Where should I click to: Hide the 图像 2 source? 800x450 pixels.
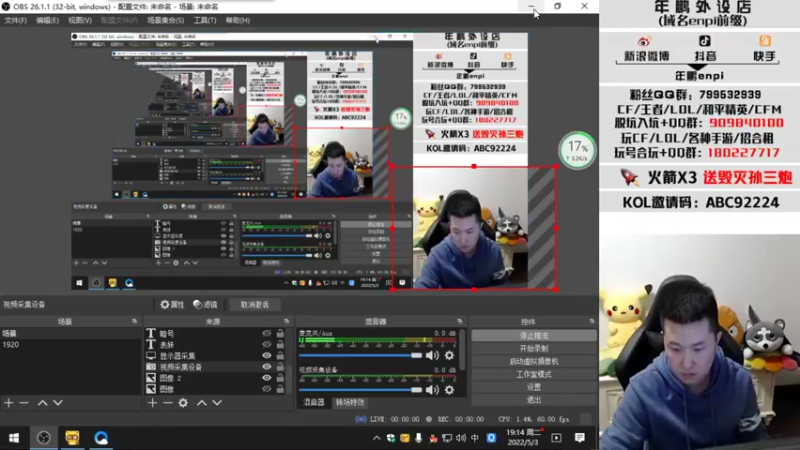267,378
